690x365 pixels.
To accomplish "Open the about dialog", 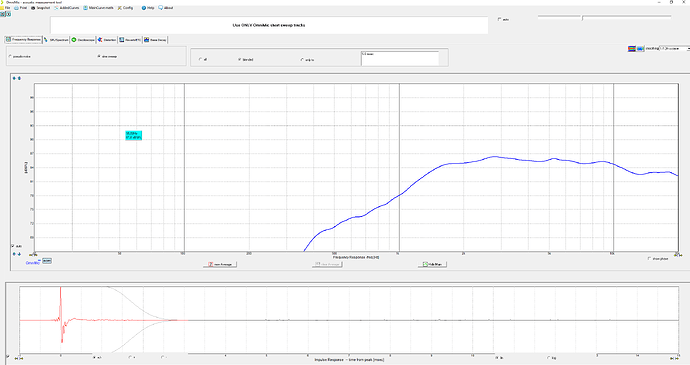I will click(x=166, y=8).
